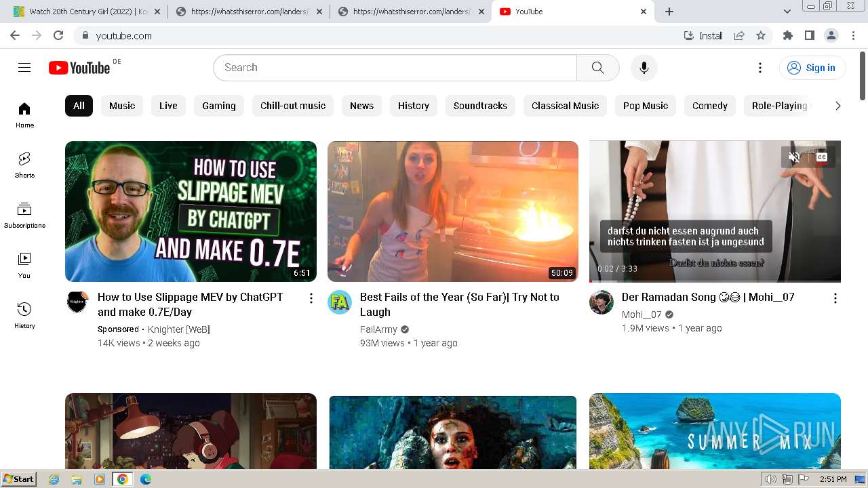This screenshot has height=488, width=868.
Task: Unmute the Ramadan Song preview
Action: (x=794, y=157)
